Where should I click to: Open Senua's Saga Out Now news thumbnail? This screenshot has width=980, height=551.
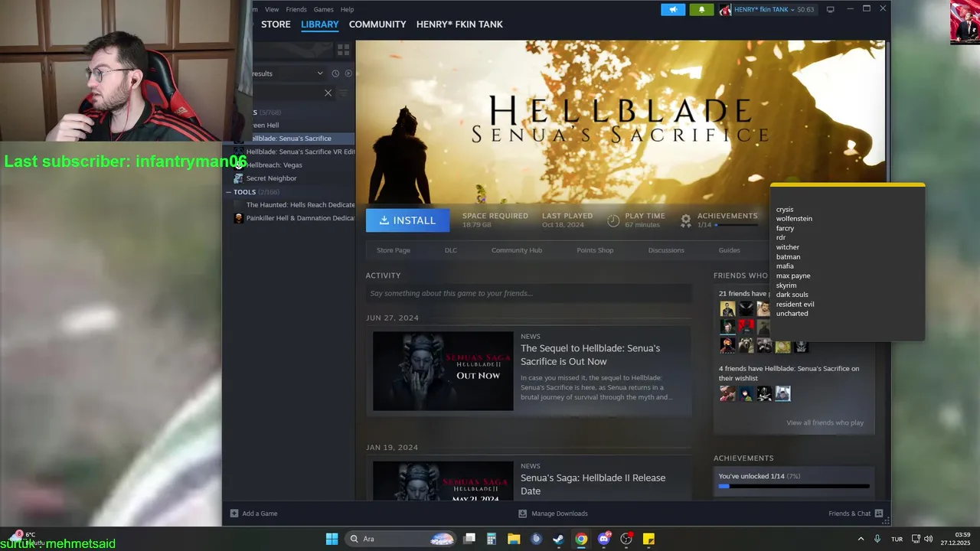443,371
